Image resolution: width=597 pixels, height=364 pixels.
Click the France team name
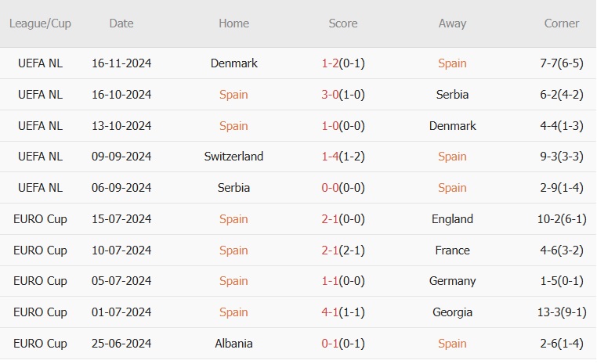point(452,250)
